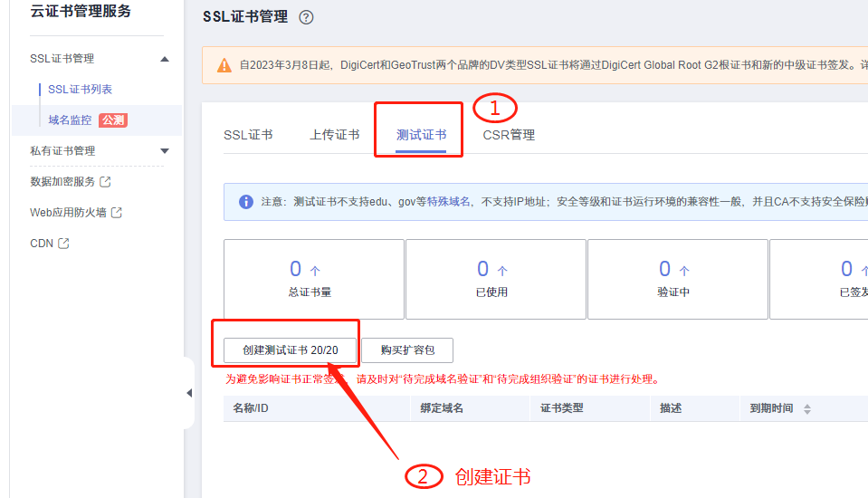The image size is (868, 498).
Task: Click external link icon next to CDN
Action: (x=63, y=244)
